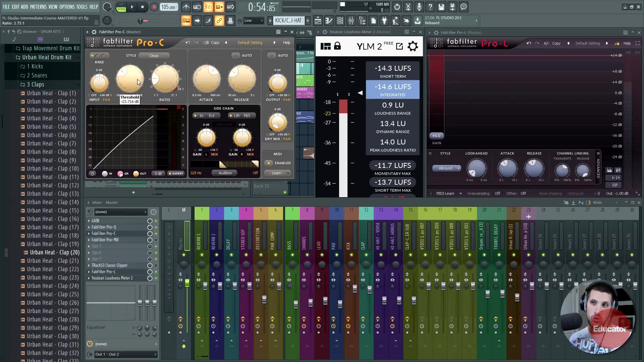644x362 pixels.
Task: Open the TOOLS menu
Action: click(x=82, y=7)
